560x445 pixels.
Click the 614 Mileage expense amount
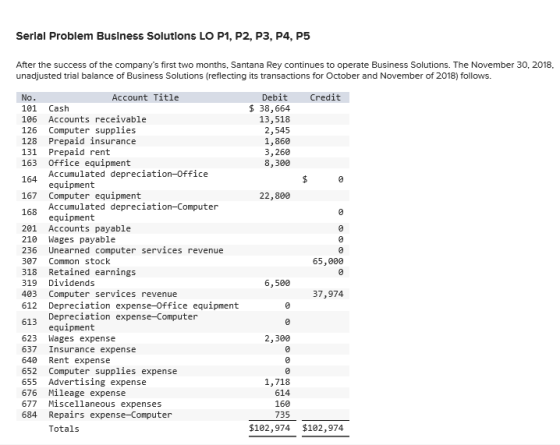(282, 393)
